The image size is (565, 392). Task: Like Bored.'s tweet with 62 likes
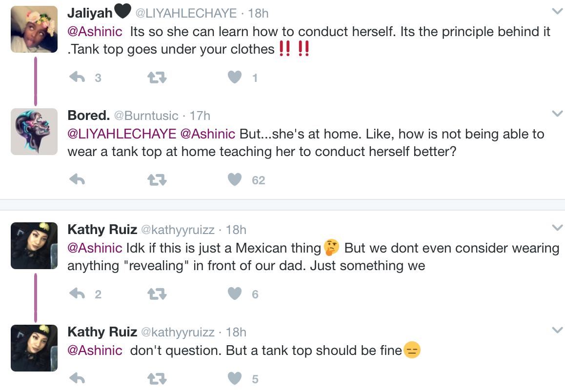tap(235, 180)
